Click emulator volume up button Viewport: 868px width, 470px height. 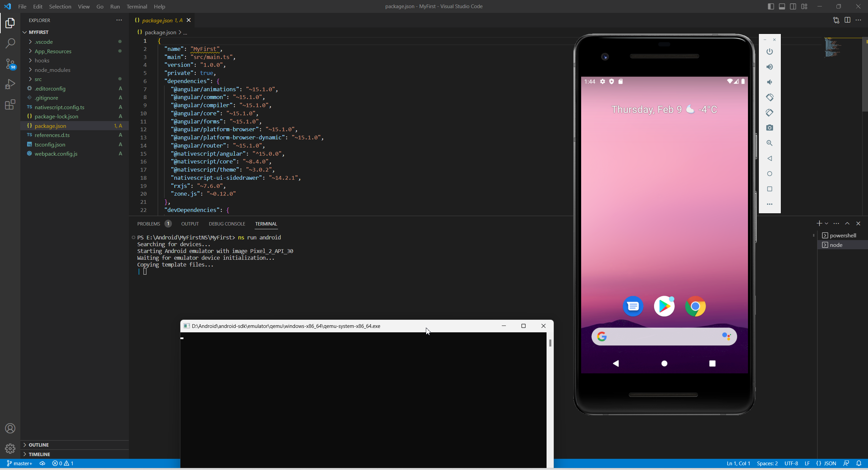point(769,67)
